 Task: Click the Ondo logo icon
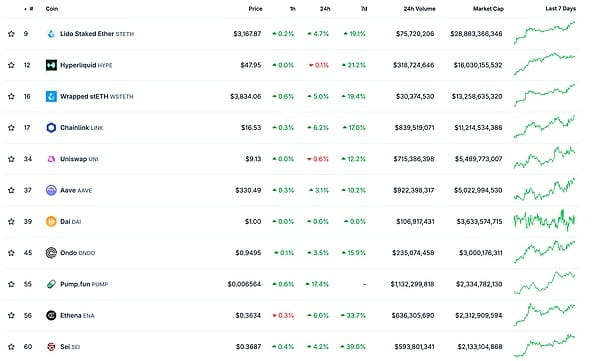coord(51,253)
